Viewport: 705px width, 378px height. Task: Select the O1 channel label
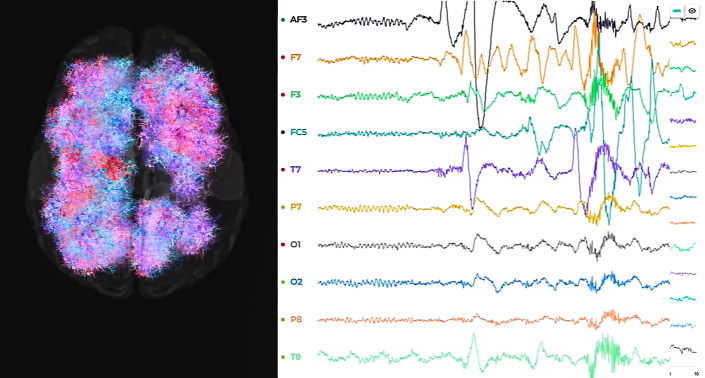click(295, 245)
